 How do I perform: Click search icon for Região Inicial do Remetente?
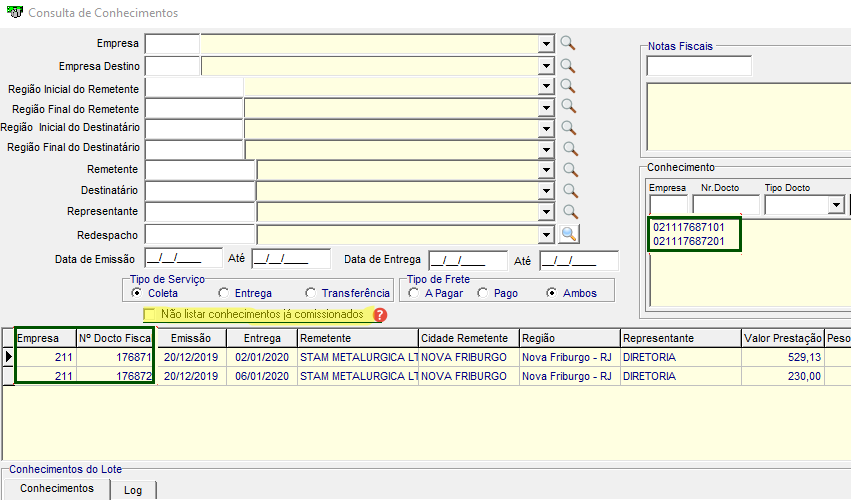568,86
